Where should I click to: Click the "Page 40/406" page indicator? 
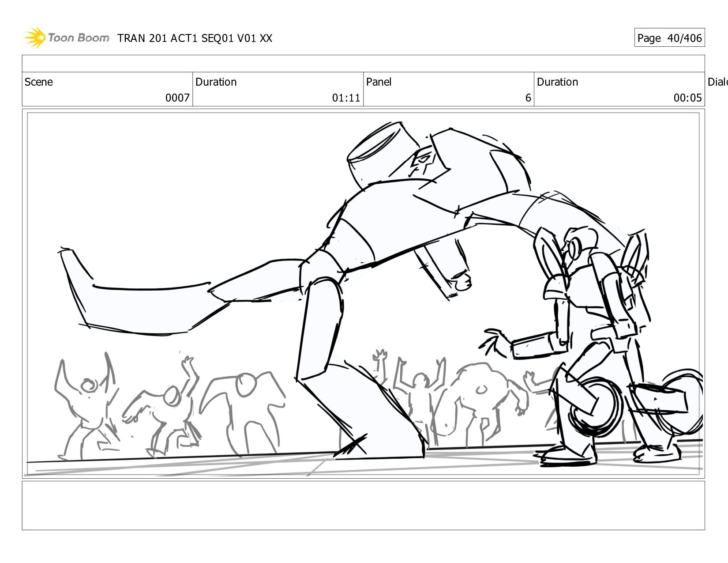[669, 38]
